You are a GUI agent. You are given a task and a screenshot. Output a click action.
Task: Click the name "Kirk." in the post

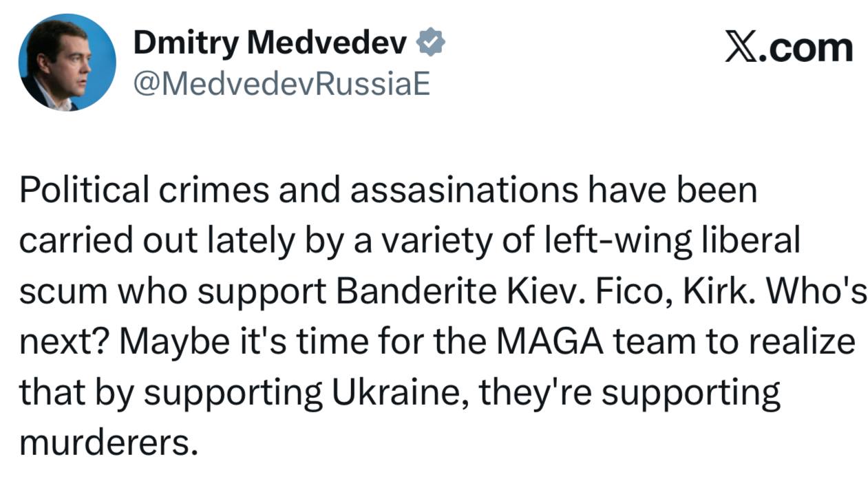pyautogui.click(x=710, y=293)
